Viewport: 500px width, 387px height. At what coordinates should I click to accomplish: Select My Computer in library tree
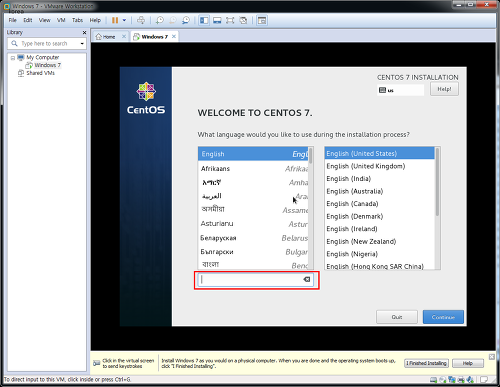[43, 57]
